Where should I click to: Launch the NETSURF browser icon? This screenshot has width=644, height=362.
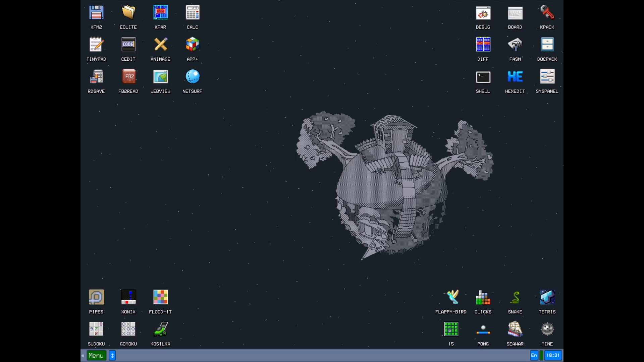tap(193, 77)
